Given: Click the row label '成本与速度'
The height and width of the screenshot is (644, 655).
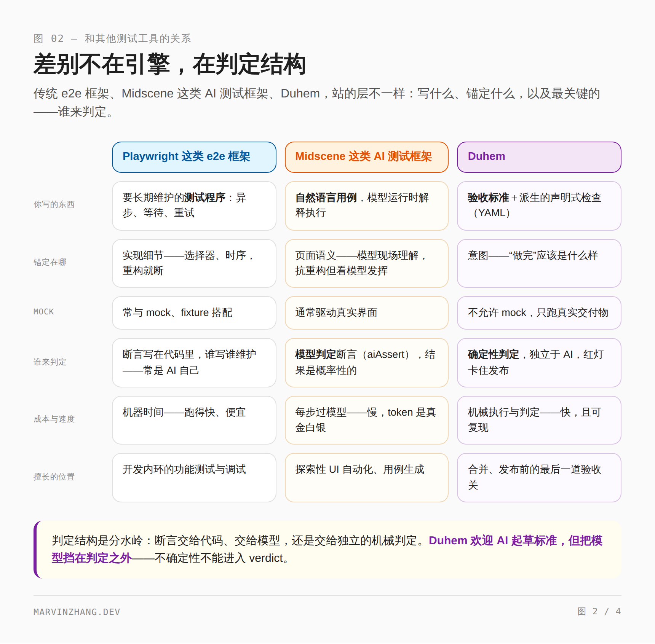Looking at the screenshot, I should tap(54, 419).
